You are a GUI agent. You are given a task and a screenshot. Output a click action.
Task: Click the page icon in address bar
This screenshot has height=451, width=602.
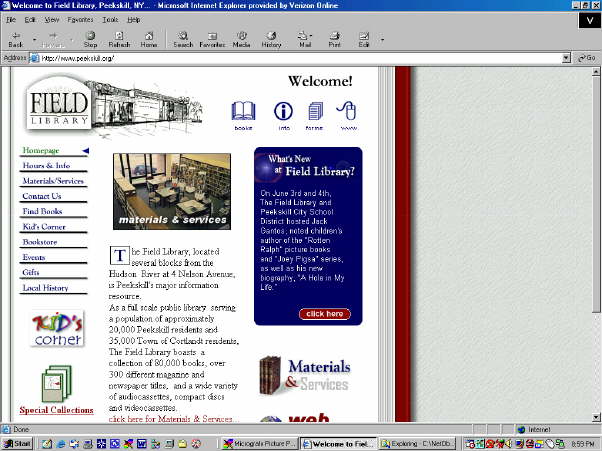(35, 58)
